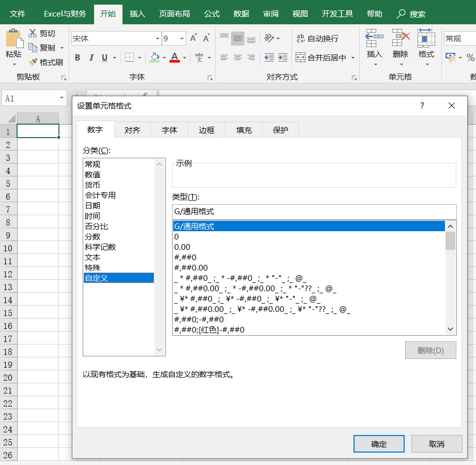Image resolution: width=476 pixels, height=465 pixels.
Task: Toggle italic formatting
Action: pyautogui.click(x=91, y=57)
